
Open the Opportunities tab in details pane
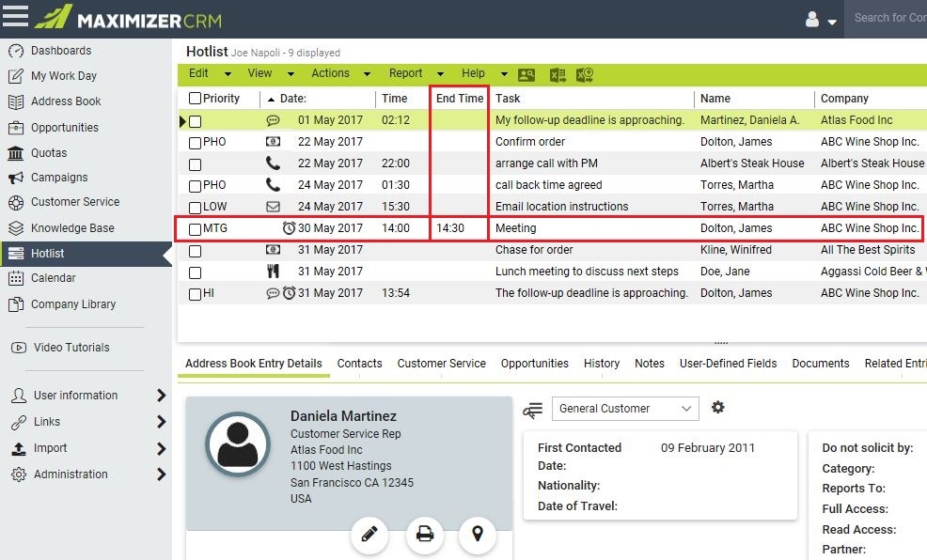pos(534,364)
